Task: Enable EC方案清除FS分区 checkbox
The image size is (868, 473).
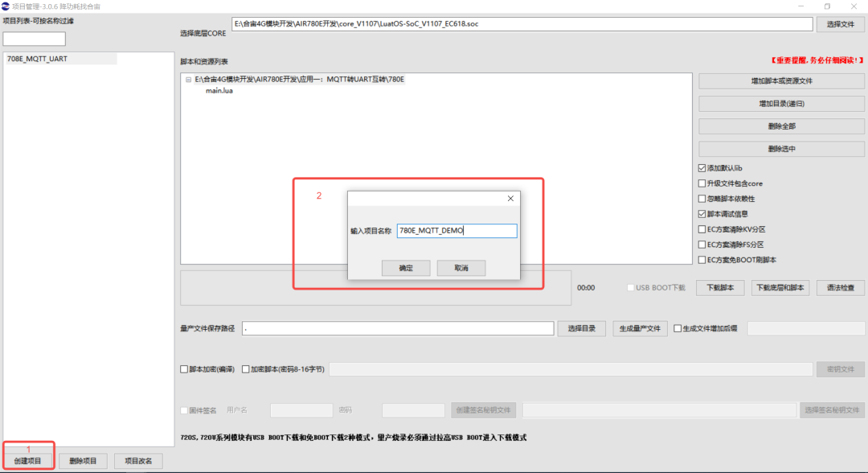Action: click(x=702, y=245)
